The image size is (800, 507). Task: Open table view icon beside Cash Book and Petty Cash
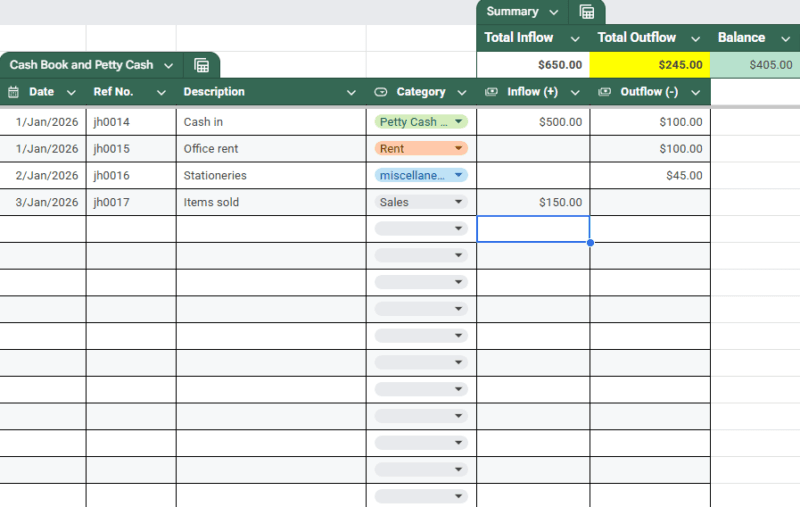[x=202, y=65]
